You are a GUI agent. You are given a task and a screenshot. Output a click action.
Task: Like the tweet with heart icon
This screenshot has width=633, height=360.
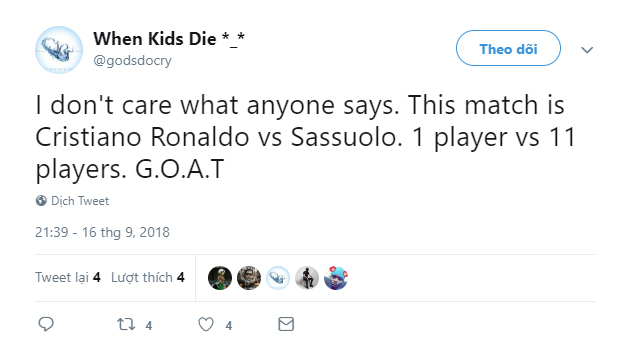[x=206, y=324]
